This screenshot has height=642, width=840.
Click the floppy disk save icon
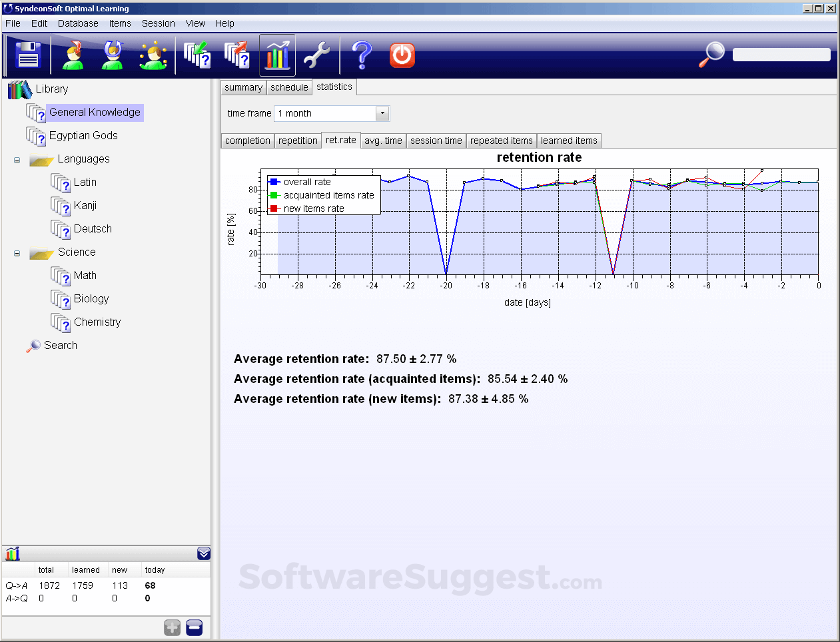[28, 55]
